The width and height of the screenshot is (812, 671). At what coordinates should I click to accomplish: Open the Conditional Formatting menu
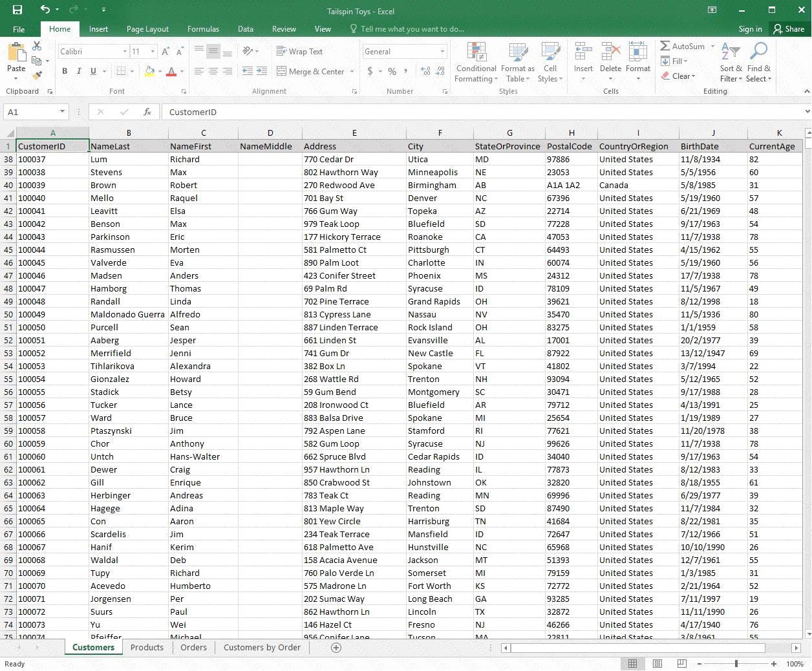click(476, 63)
